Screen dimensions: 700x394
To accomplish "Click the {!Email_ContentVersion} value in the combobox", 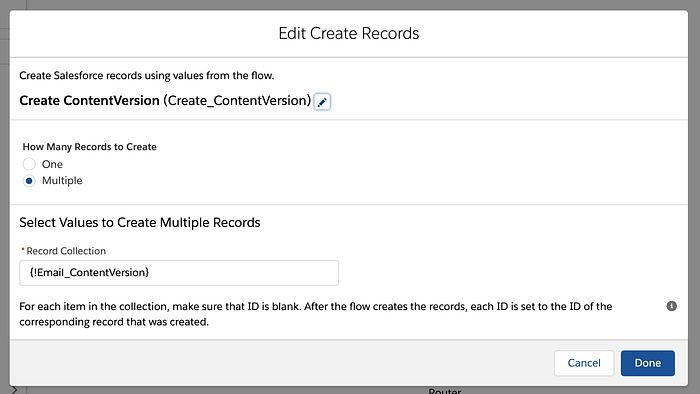I will click(89, 273).
